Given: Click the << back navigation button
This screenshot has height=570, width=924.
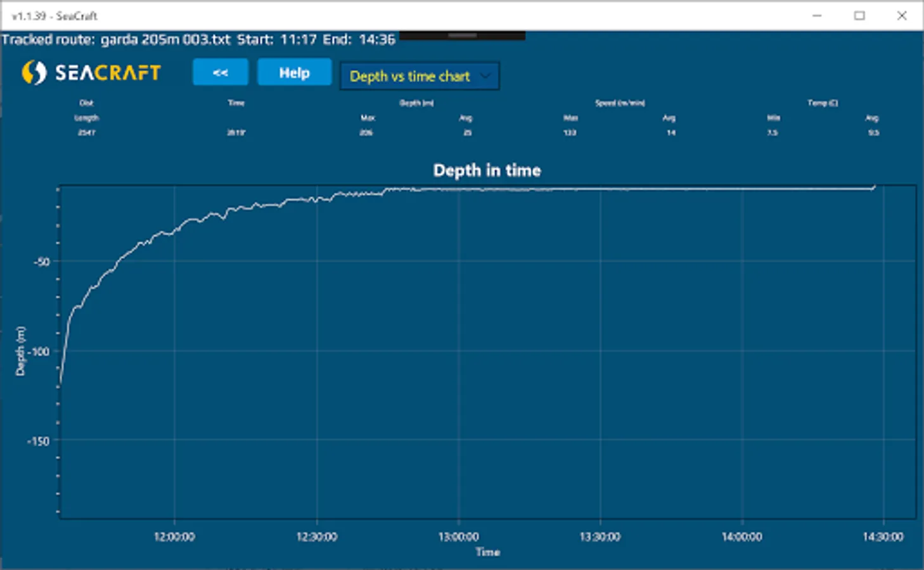Looking at the screenshot, I should [220, 72].
